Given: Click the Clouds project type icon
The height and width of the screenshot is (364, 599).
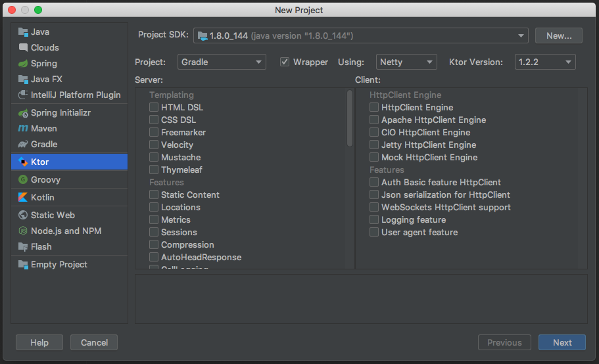Looking at the screenshot, I should coord(23,48).
